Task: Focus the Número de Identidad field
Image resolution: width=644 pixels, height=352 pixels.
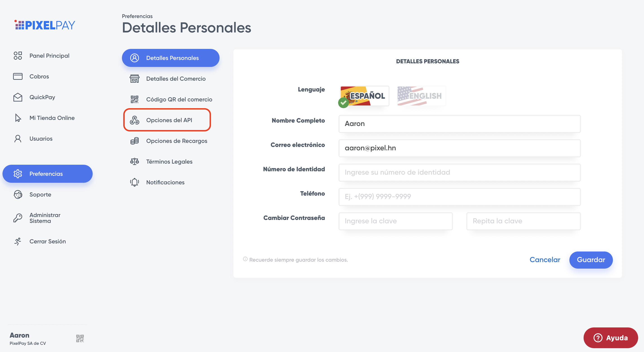Action: tap(459, 172)
